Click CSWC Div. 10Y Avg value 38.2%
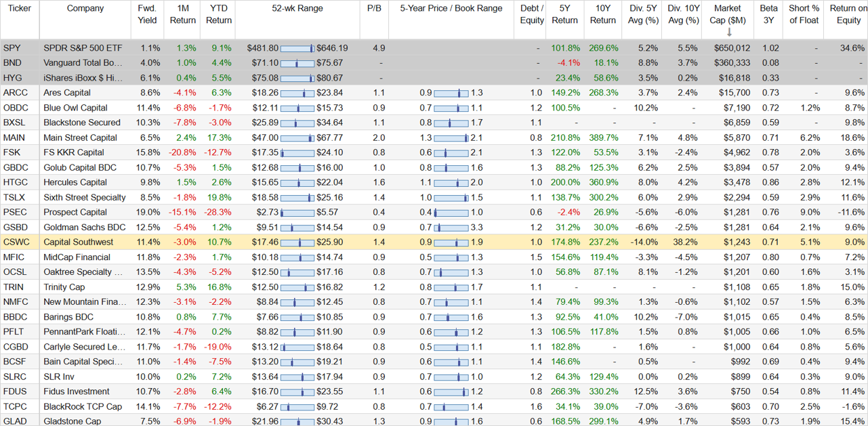Viewport: 868px width, 426px height. tap(686, 242)
